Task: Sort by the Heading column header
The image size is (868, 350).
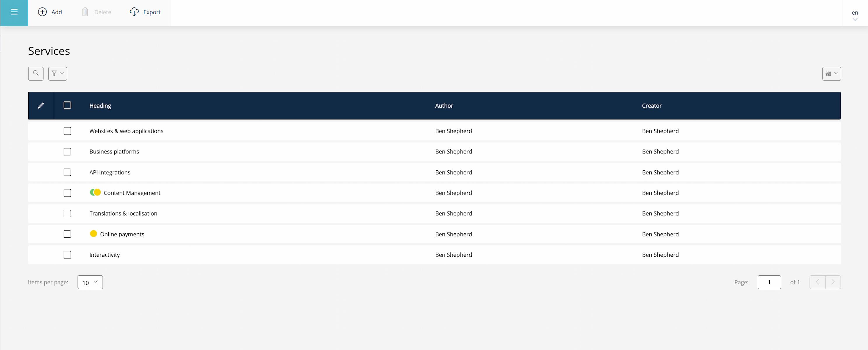Action: [x=100, y=106]
